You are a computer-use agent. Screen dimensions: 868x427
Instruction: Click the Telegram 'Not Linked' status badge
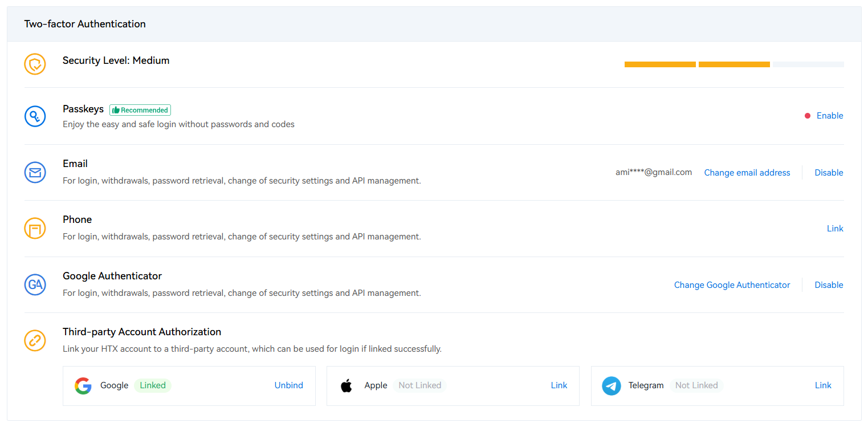click(x=696, y=385)
